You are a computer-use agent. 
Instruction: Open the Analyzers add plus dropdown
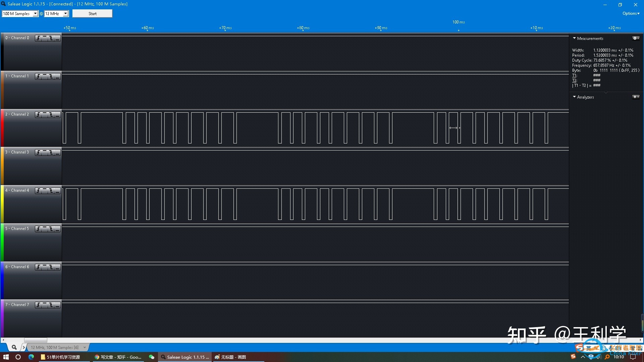pyautogui.click(x=636, y=97)
